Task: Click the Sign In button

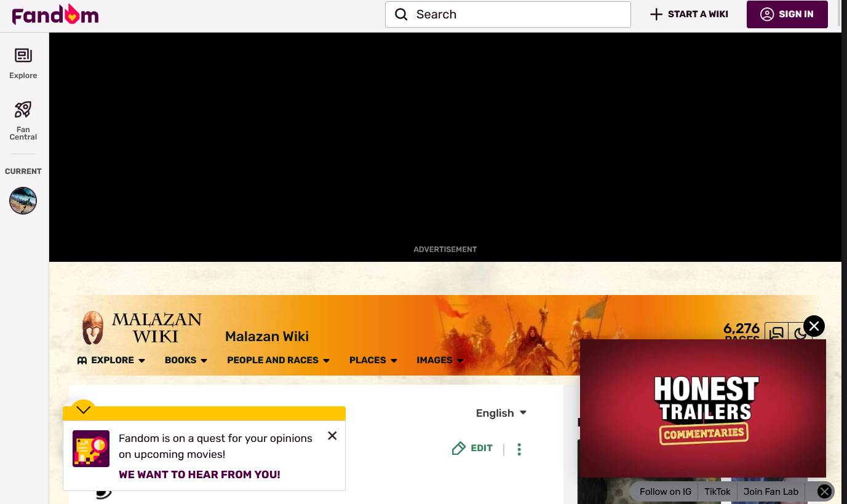Action: pos(787,14)
